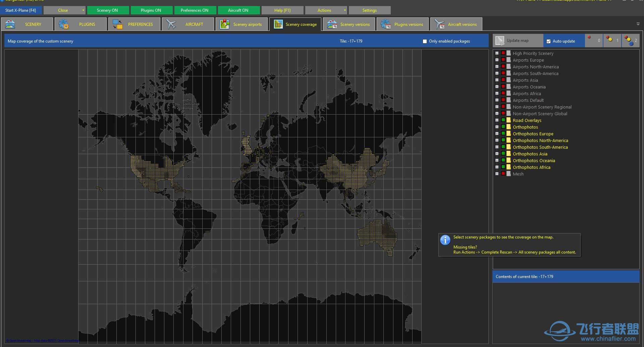Toggle red status box of Airports Europe
Viewport: 644px width, 347px height.
pyautogui.click(x=503, y=60)
